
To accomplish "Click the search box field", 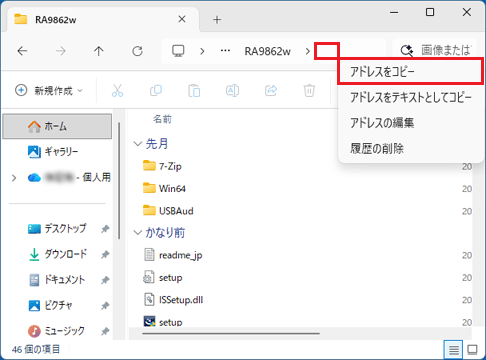I will pyautogui.click(x=435, y=51).
